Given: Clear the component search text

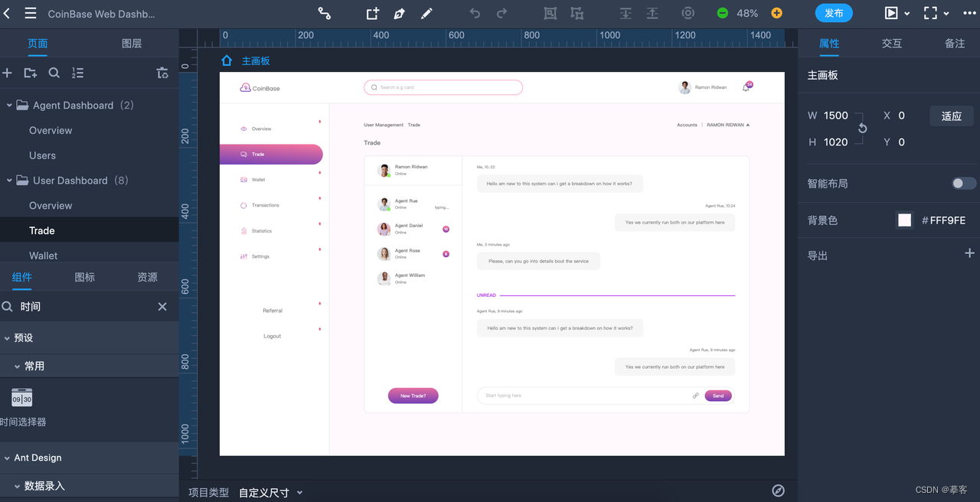Looking at the screenshot, I should point(162,306).
